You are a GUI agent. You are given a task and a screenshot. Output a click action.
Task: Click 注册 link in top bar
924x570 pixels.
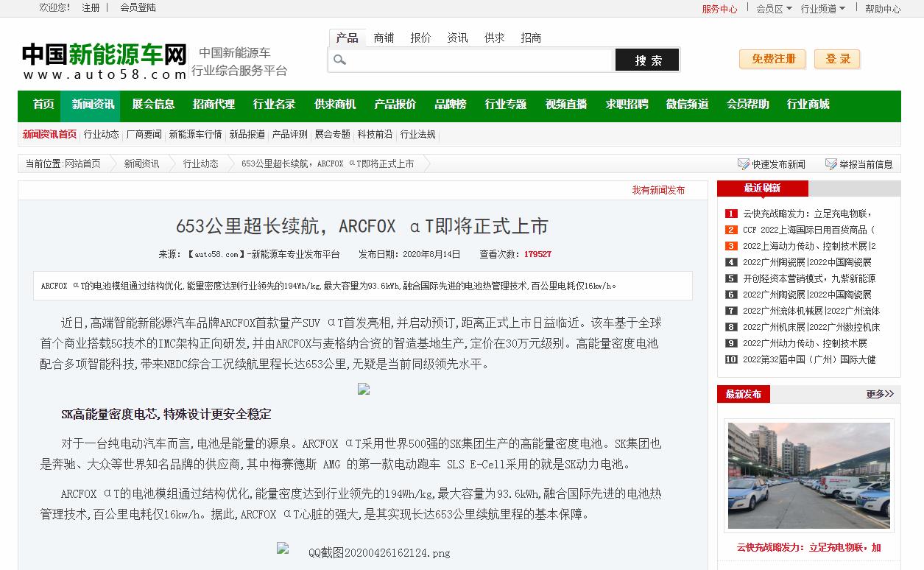(x=91, y=7)
